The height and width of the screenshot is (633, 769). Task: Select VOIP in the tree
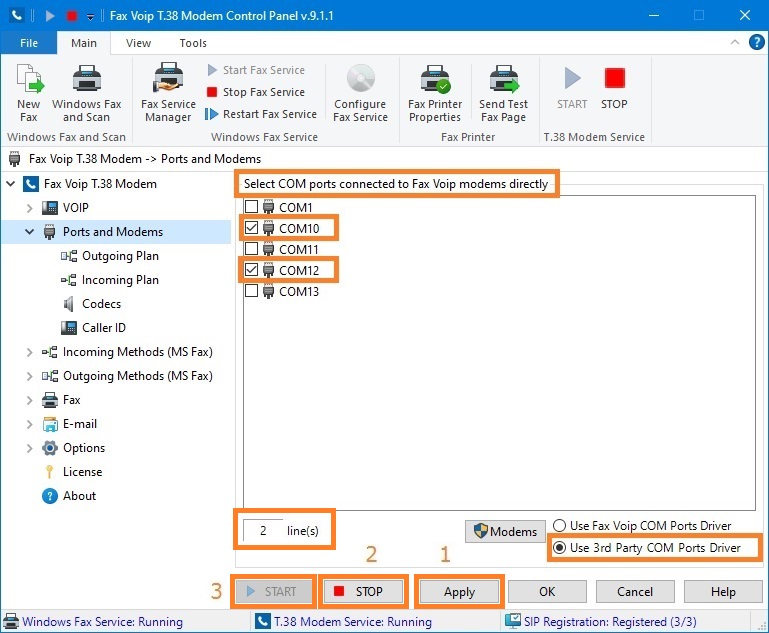tap(65, 208)
